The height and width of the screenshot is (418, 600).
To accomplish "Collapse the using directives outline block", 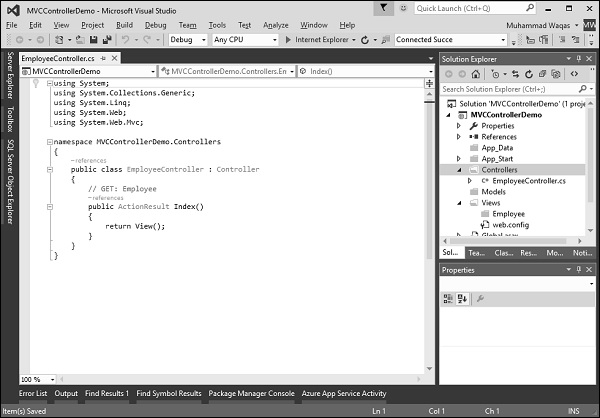I will tap(47, 84).
